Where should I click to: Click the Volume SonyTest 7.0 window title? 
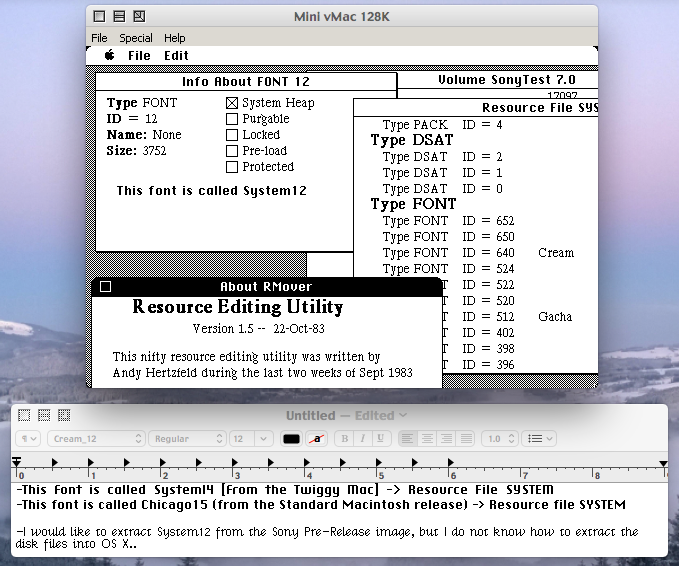coord(507,80)
